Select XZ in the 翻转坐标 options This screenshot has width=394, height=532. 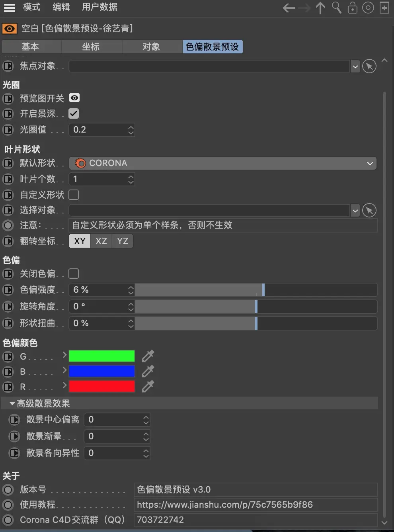[x=101, y=241]
